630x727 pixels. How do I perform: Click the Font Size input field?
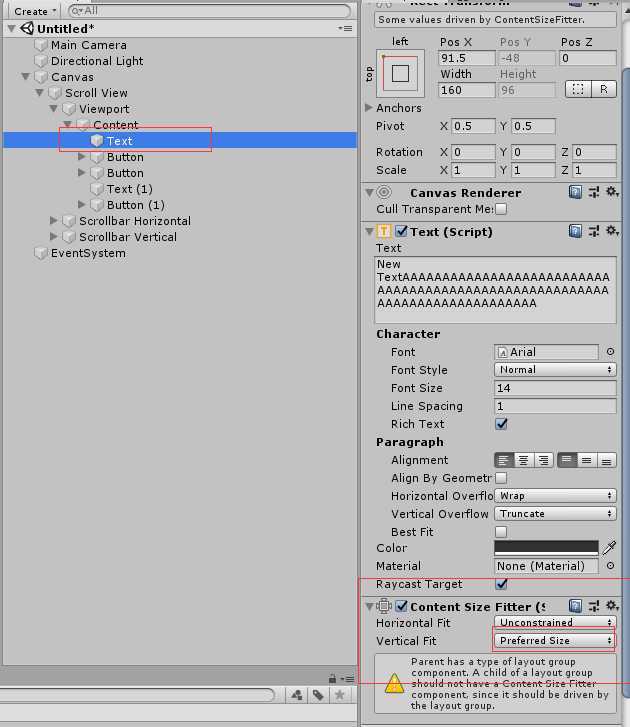pos(555,388)
